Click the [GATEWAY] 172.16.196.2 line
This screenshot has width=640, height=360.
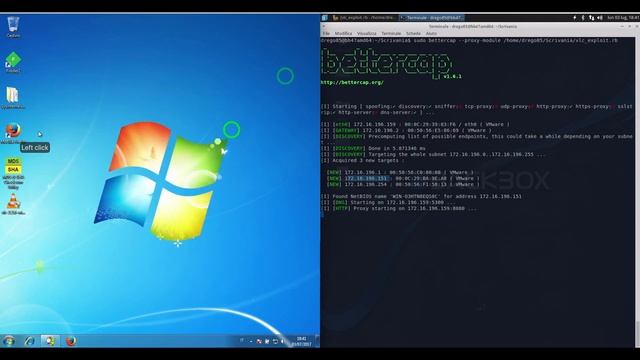tap(406, 130)
